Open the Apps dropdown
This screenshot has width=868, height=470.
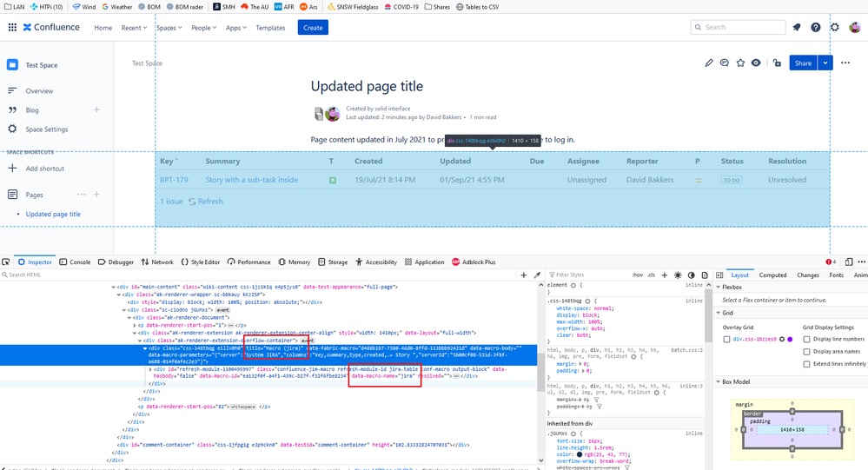tap(236, 28)
